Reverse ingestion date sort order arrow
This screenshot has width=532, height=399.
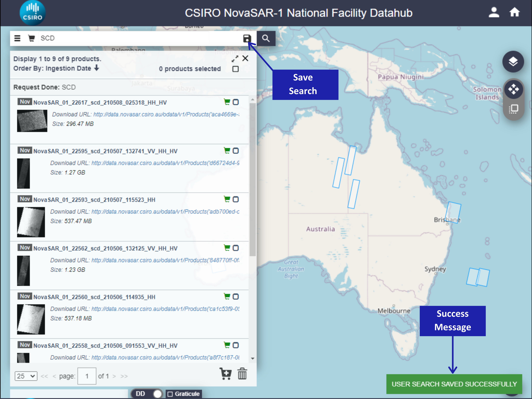(97, 68)
